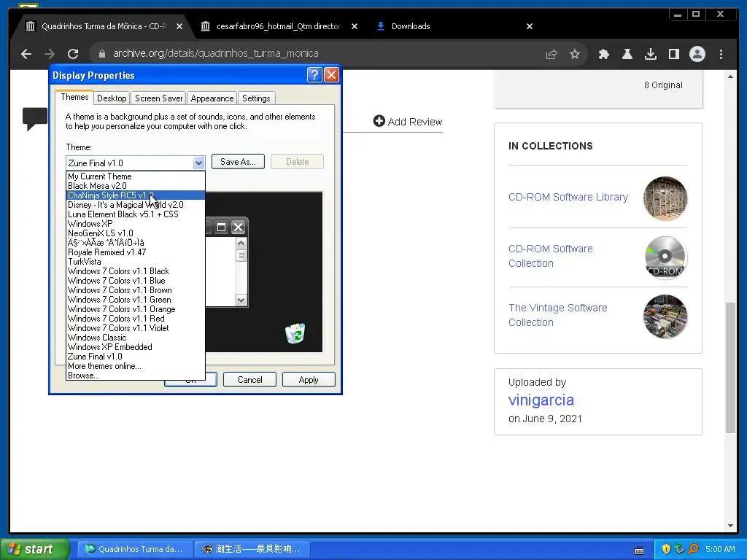747x560 pixels.
Task: Choose Windows XP theme entry
Action: pyautogui.click(x=135, y=224)
